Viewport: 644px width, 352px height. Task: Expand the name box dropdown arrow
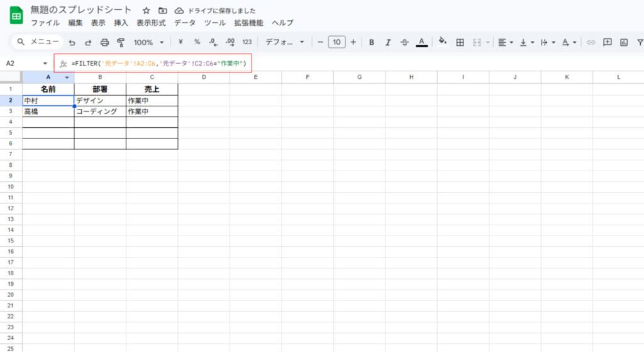tap(45, 64)
